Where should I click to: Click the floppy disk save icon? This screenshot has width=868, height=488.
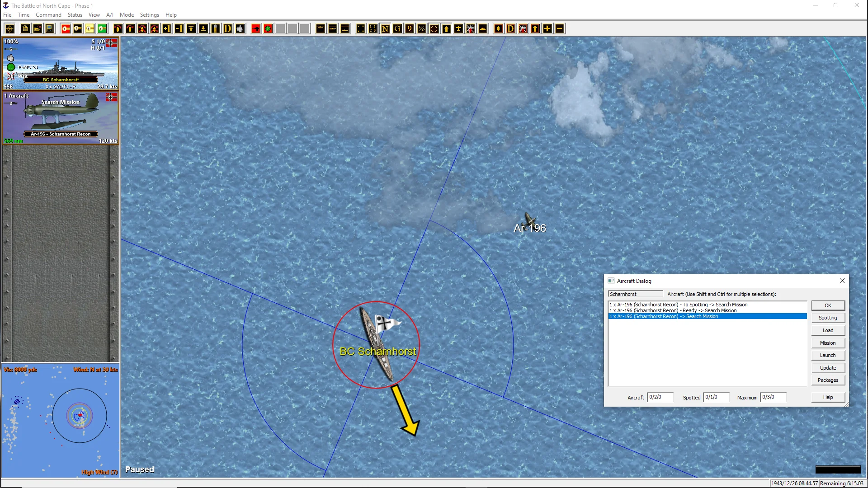(x=50, y=29)
